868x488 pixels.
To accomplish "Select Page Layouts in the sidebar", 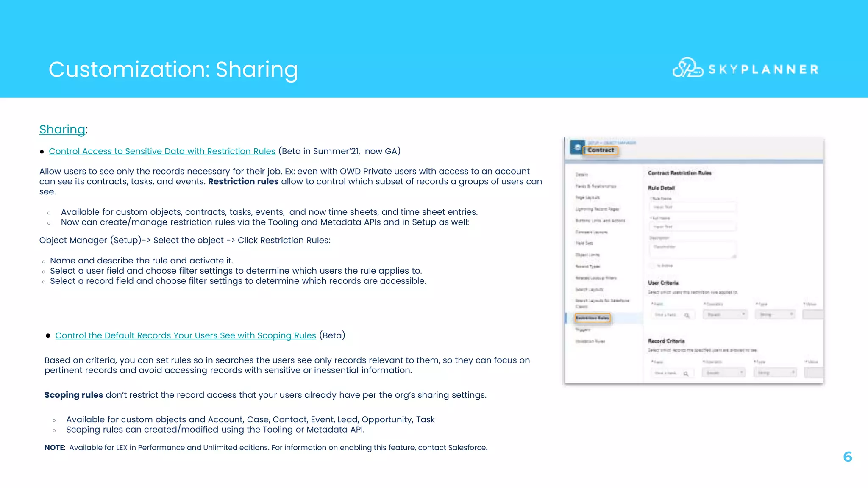I will click(x=587, y=197).
